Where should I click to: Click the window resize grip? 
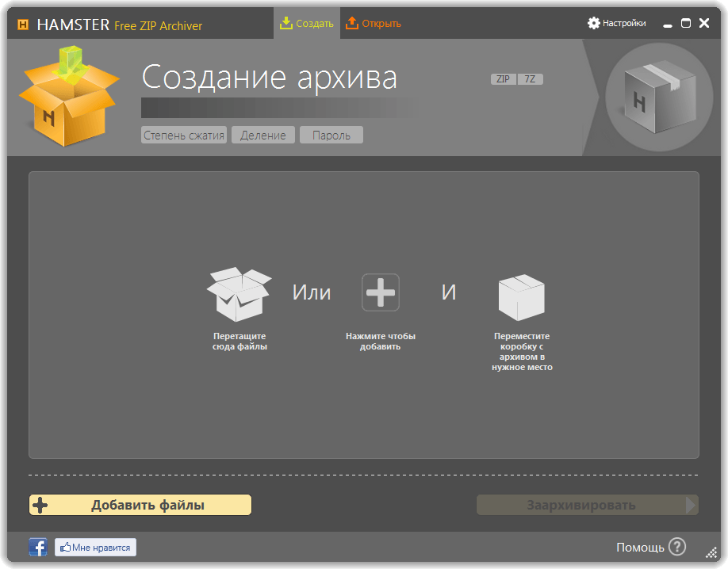711,553
